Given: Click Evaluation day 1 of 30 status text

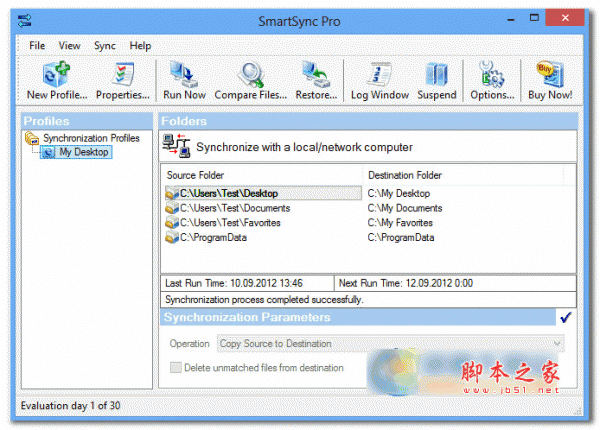Looking at the screenshot, I should click(x=70, y=406).
